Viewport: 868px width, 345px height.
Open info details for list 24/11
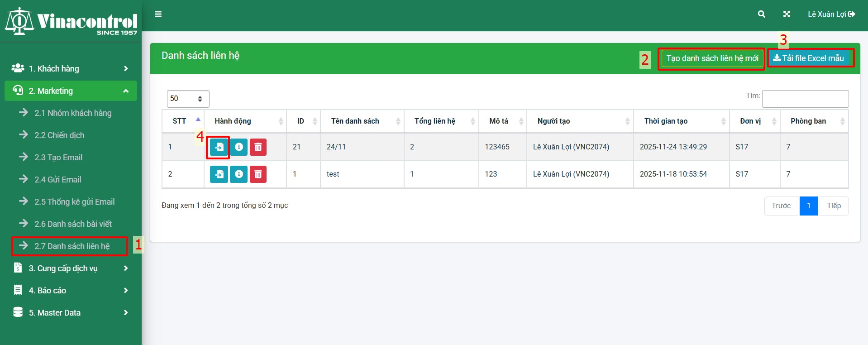point(238,147)
